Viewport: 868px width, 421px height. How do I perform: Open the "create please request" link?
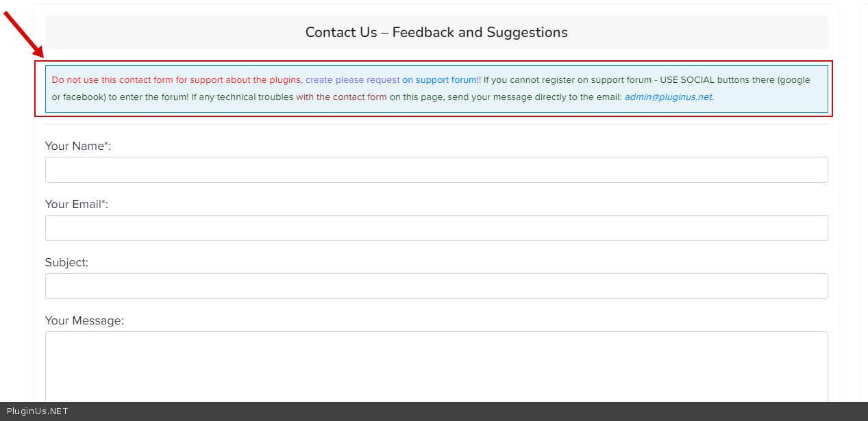[352, 80]
